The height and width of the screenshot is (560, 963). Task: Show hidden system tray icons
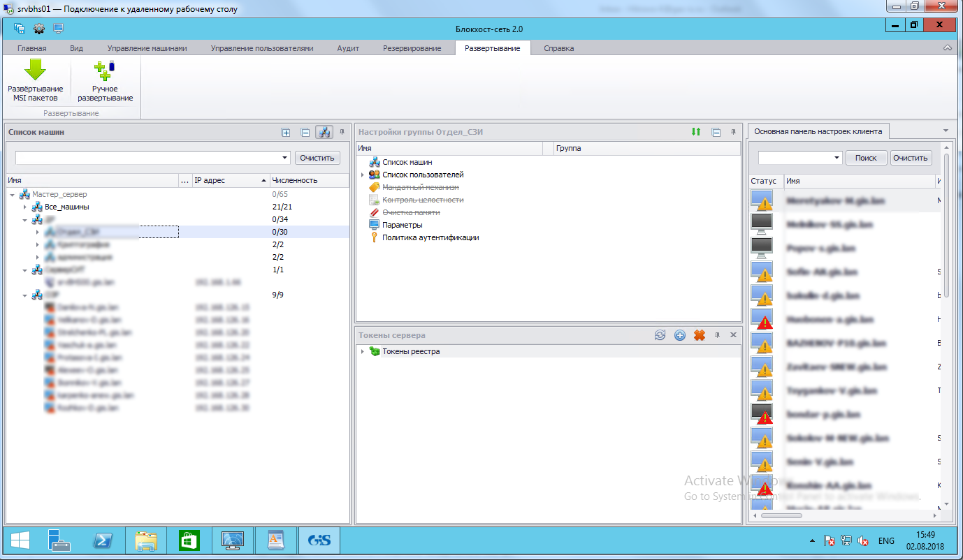coord(812,541)
